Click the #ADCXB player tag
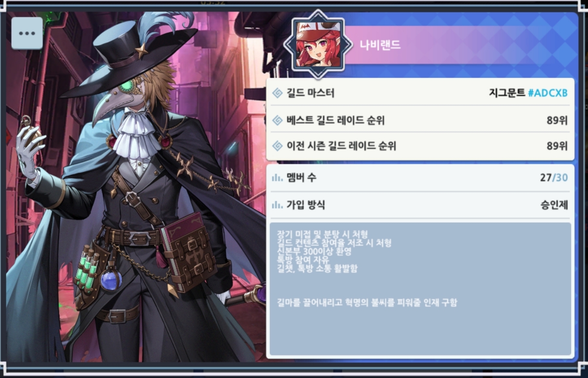 (548, 93)
